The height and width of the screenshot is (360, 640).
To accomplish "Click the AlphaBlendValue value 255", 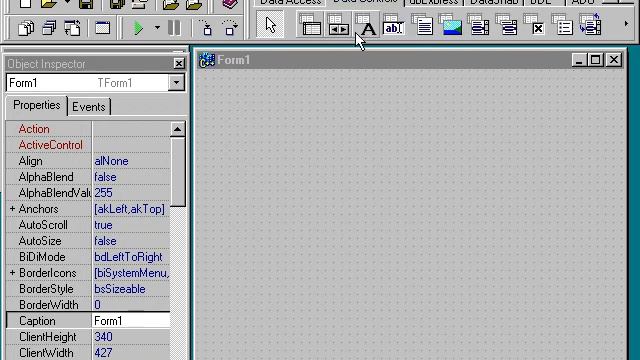I will click(x=103, y=193).
